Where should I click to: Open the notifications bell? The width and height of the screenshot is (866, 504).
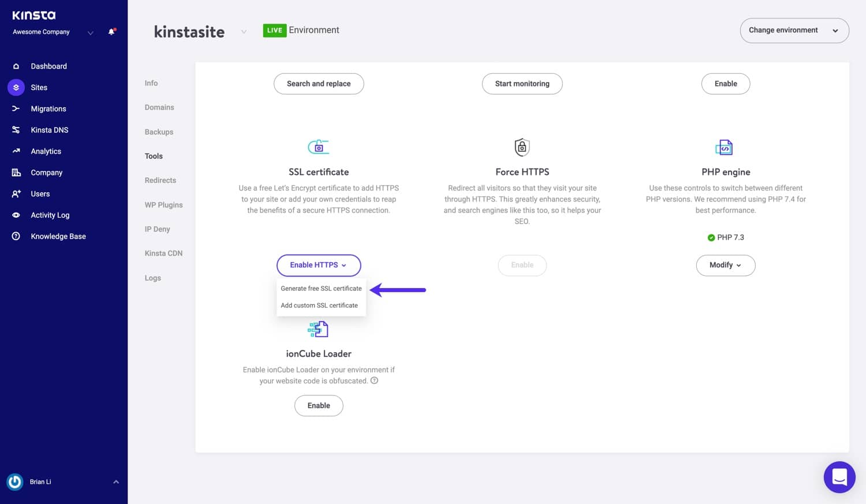click(111, 32)
